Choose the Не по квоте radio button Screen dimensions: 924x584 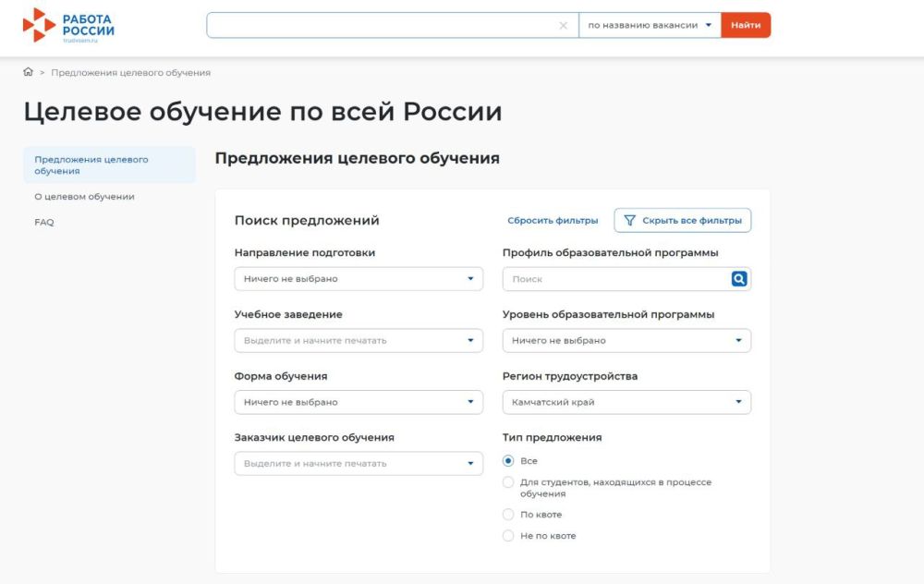pos(508,536)
